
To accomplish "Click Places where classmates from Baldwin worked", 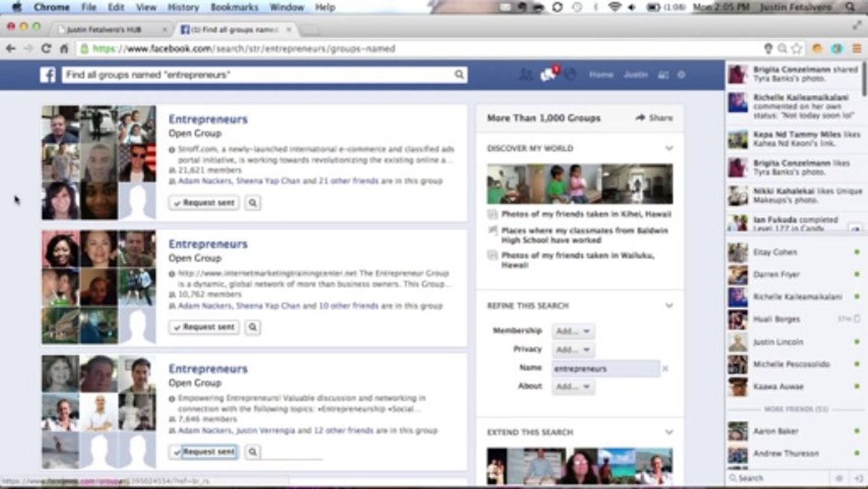I will point(584,235).
